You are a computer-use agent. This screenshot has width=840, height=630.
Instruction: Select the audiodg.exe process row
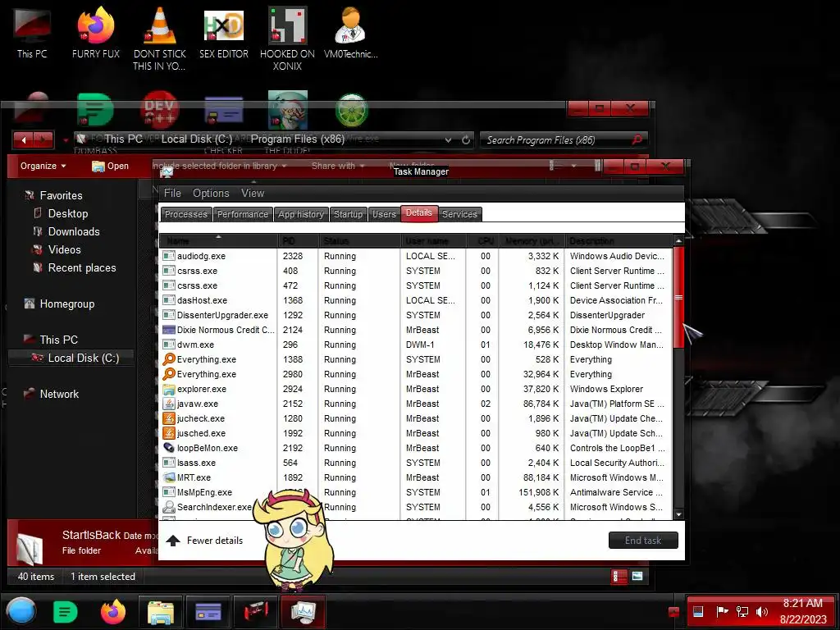(416, 256)
